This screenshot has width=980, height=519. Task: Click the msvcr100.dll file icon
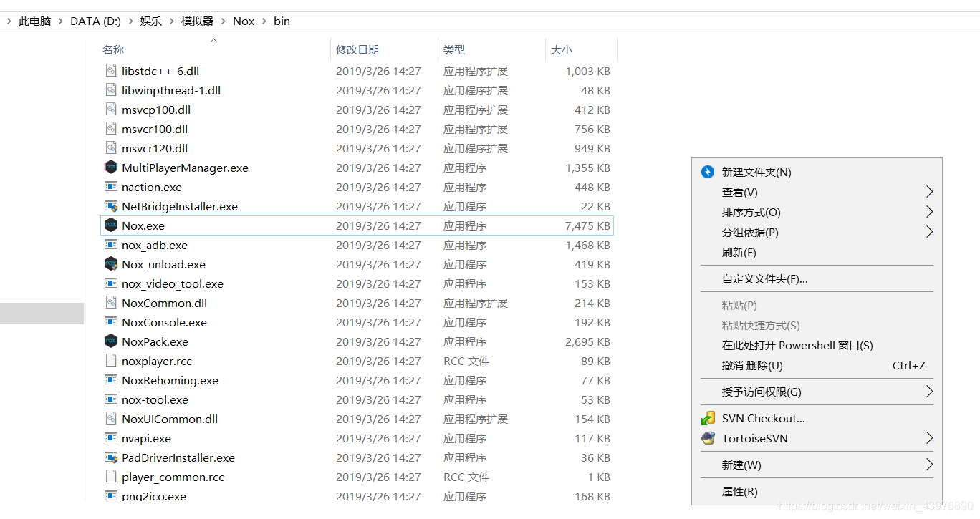click(111, 129)
